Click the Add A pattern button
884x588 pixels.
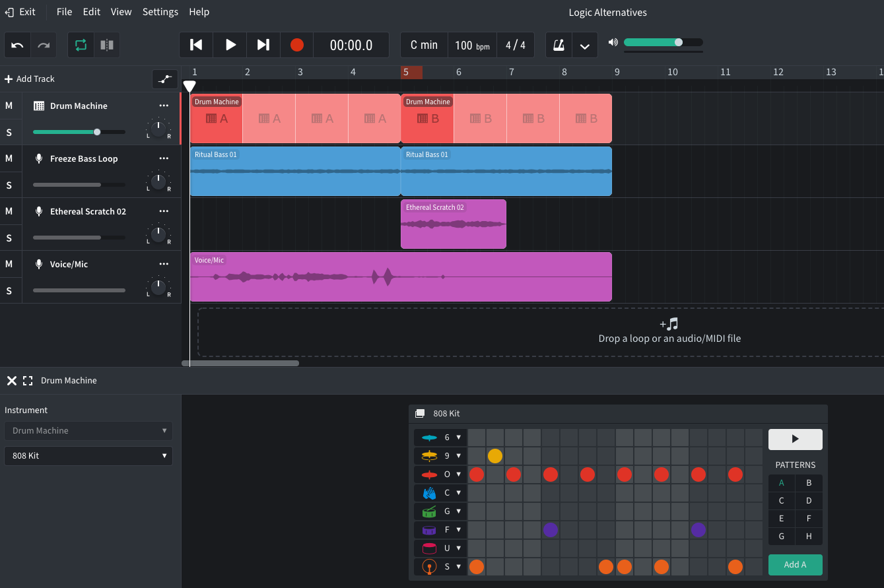(795, 564)
